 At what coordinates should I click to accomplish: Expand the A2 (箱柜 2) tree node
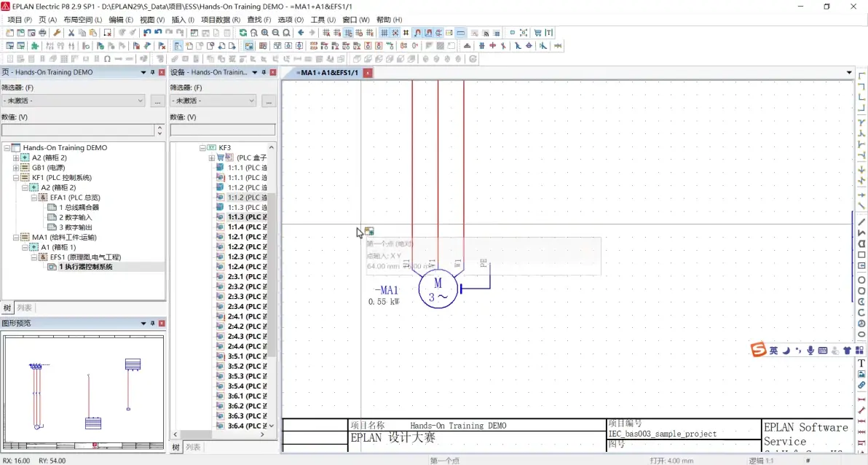16,157
